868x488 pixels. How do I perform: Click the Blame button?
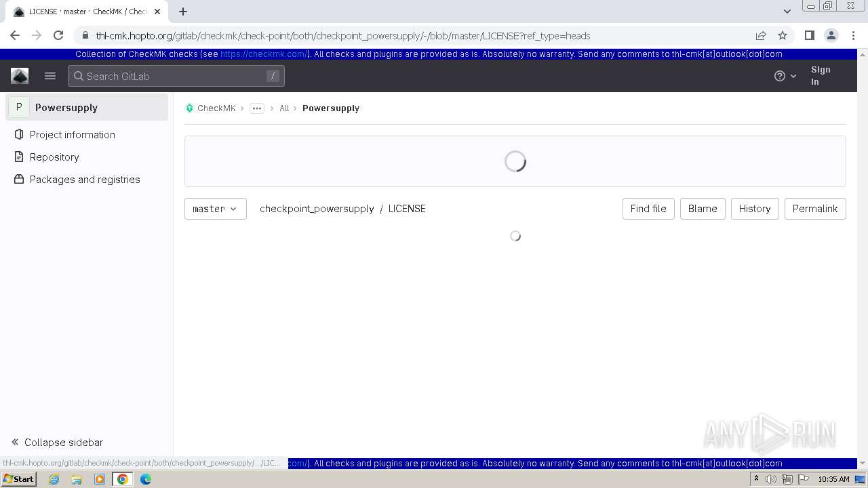(x=703, y=209)
